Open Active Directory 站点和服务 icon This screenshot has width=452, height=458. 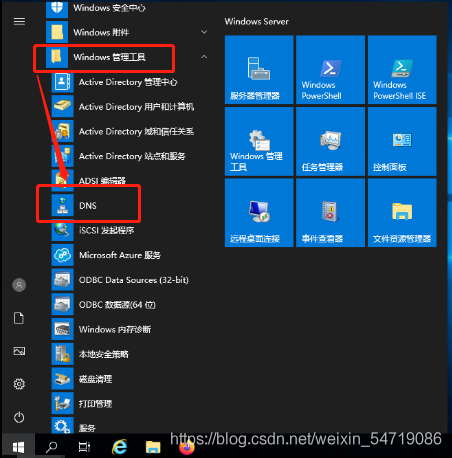[62, 156]
